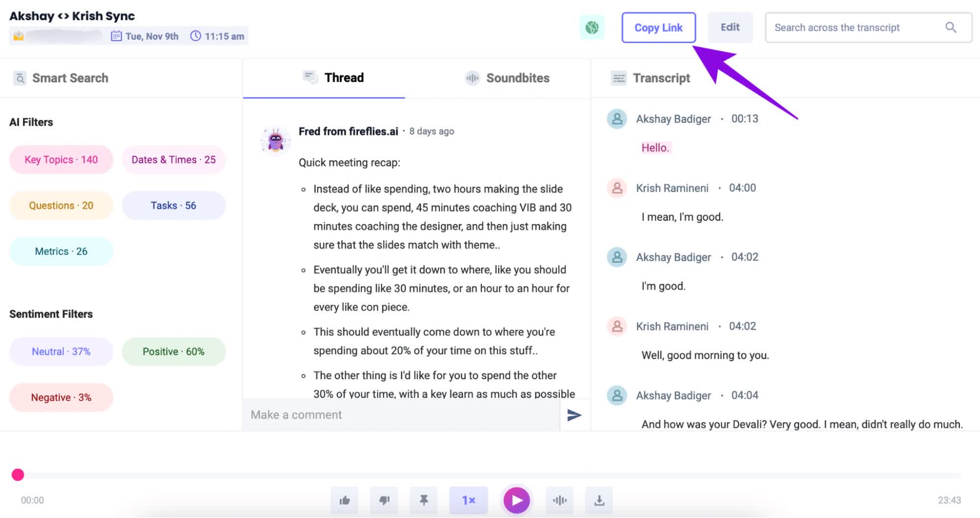Click the thumbs up reaction icon
Image resolution: width=980 pixels, height=518 pixels.
click(345, 500)
